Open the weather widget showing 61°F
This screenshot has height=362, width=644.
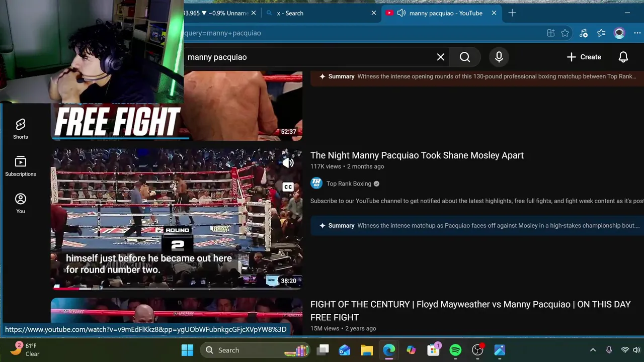[x=26, y=349]
